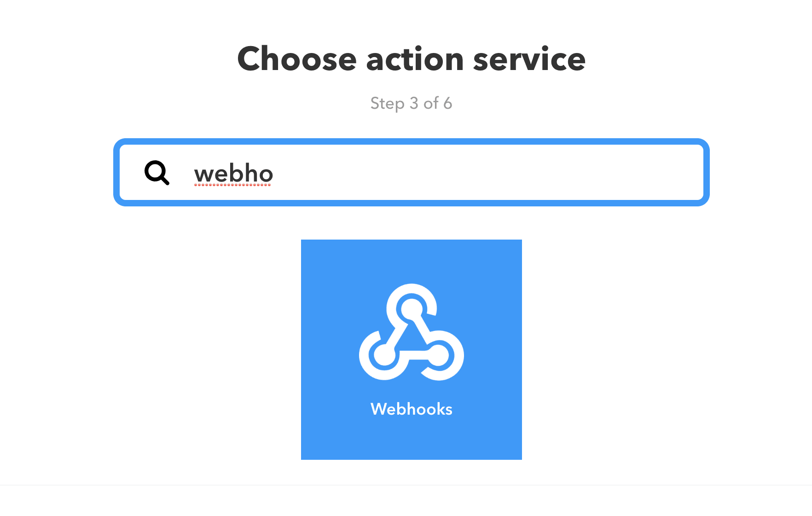This screenshot has height=516, width=812.
Task: Click the word "action" in the heading
Action: point(414,59)
